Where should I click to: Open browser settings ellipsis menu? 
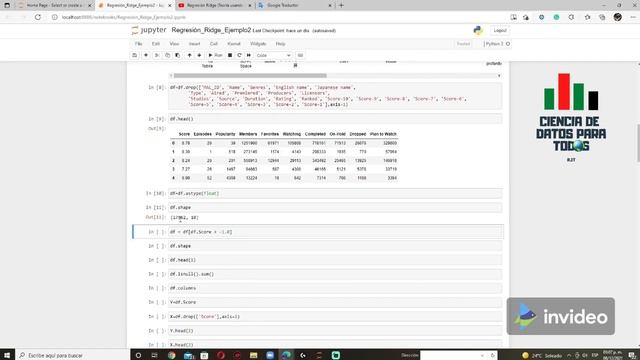click(x=633, y=17)
